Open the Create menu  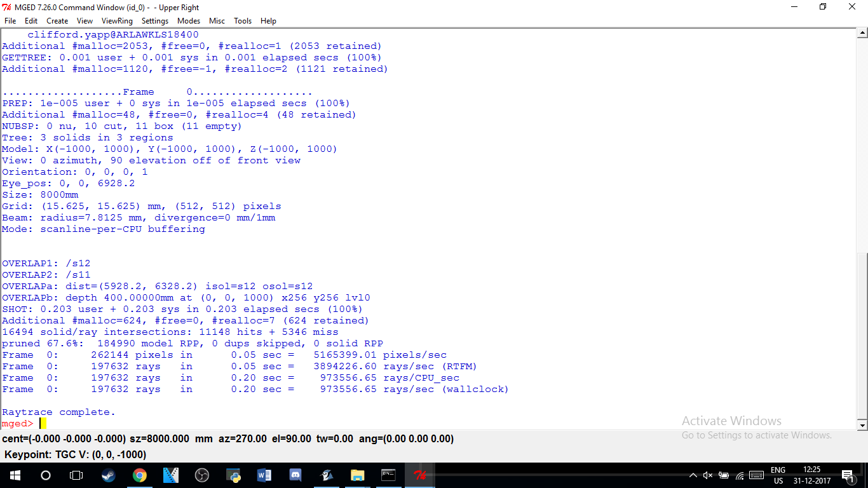point(57,21)
